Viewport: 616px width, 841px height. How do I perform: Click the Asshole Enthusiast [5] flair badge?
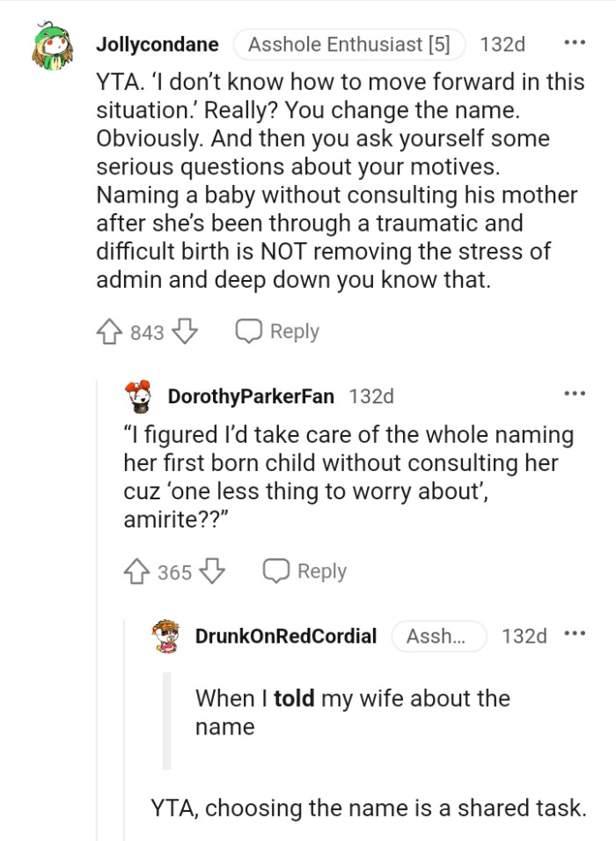pyautogui.click(x=348, y=44)
